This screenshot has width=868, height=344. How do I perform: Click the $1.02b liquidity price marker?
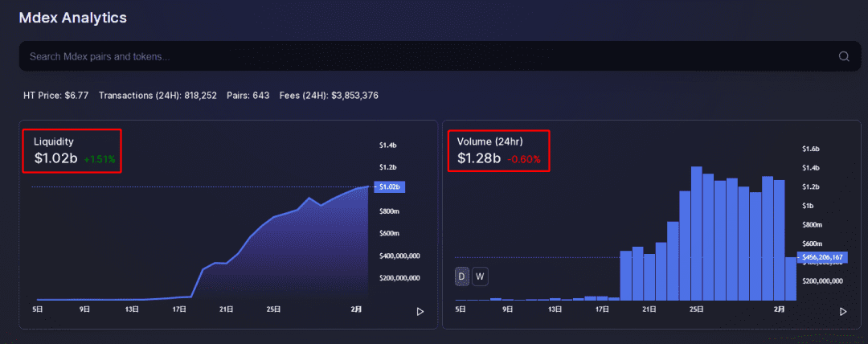(x=390, y=187)
